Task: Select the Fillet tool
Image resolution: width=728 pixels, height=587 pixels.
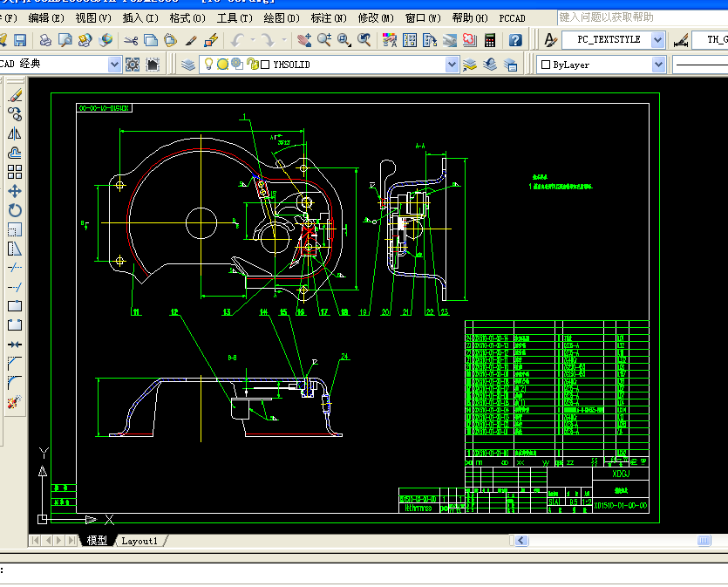Action: pos(15,383)
